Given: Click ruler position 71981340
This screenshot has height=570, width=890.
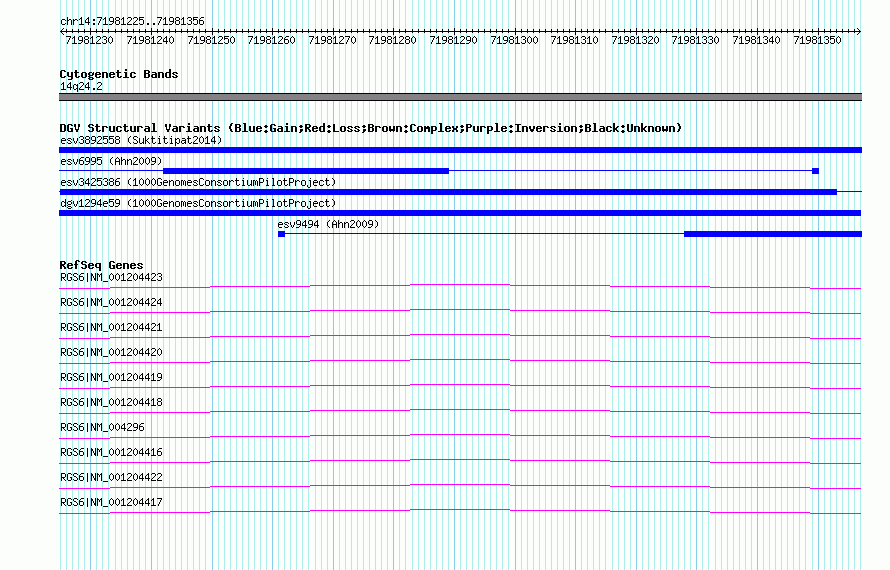Looking at the screenshot, I should click(x=756, y=40).
